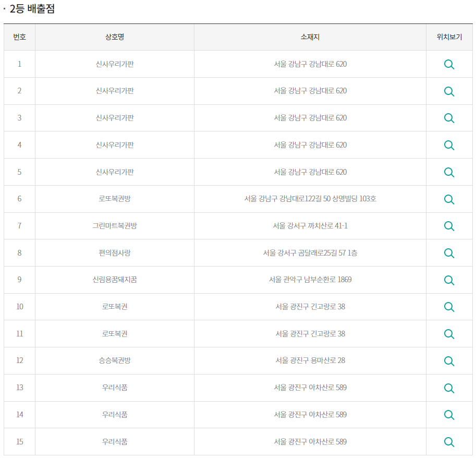Click the location search icon in row 3
The width and height of the screenshot is (476, 458).
click(x=449, y=118)
